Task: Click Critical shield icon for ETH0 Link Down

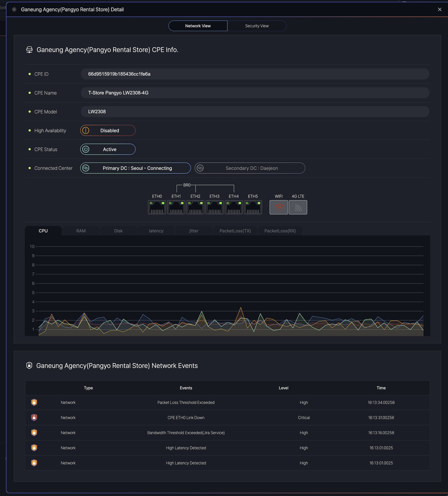Action: coord(34,417)
